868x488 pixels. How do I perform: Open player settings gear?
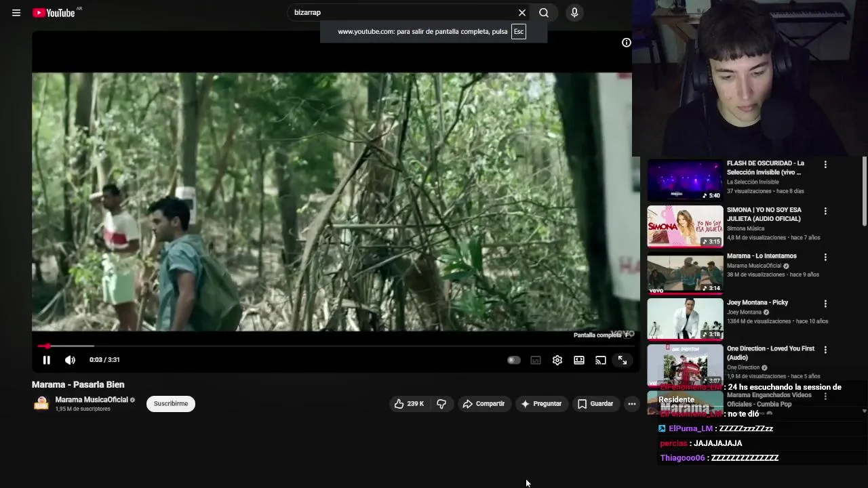557,360
